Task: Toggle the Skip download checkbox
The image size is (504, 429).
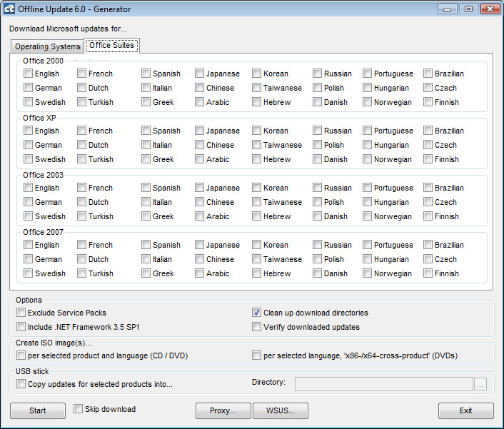Action: click(x=78, y=409)
